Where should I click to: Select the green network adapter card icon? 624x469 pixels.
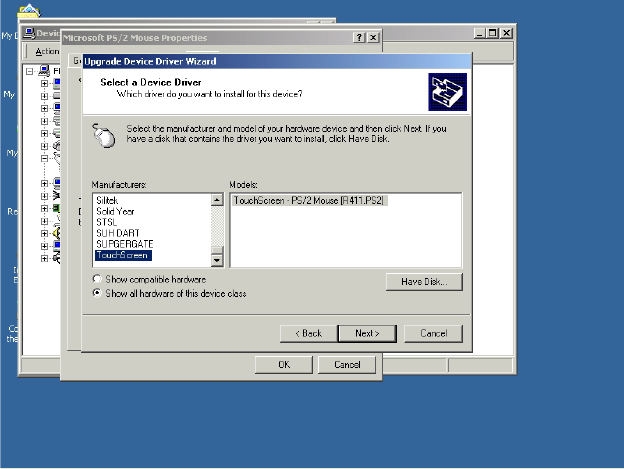(57, 208)
